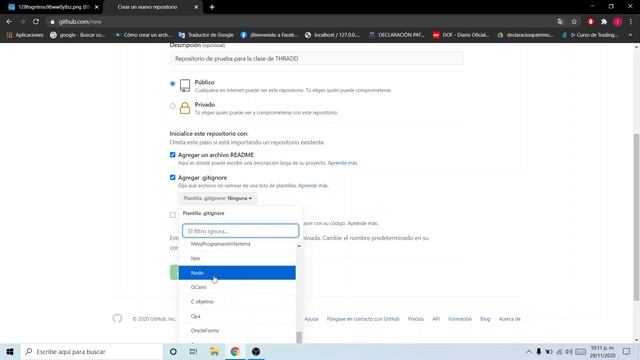The height and width of the screenshot is (360, 640).
Task: Open the Formación footer link
Action: pos(460,319)
